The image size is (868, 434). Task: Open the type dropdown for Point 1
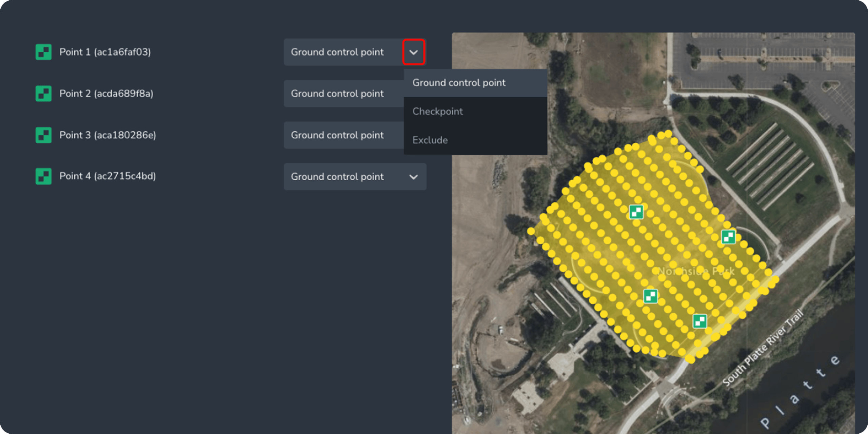414,52
